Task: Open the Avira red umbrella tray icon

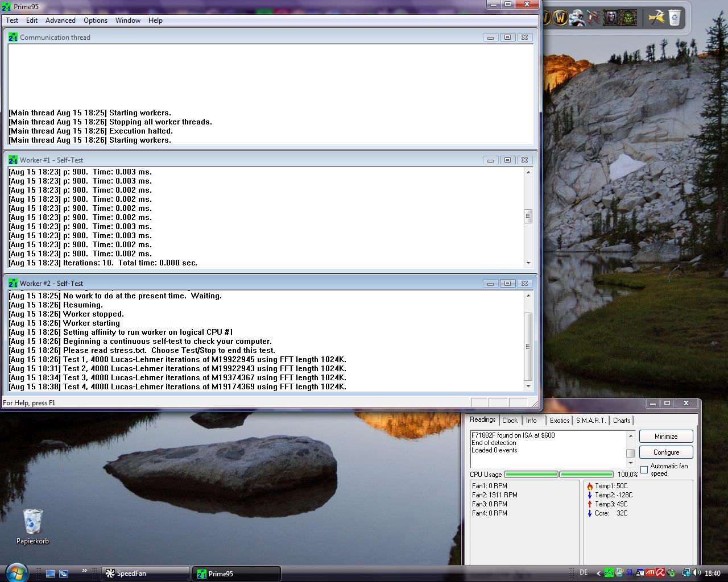Action: 660,573
